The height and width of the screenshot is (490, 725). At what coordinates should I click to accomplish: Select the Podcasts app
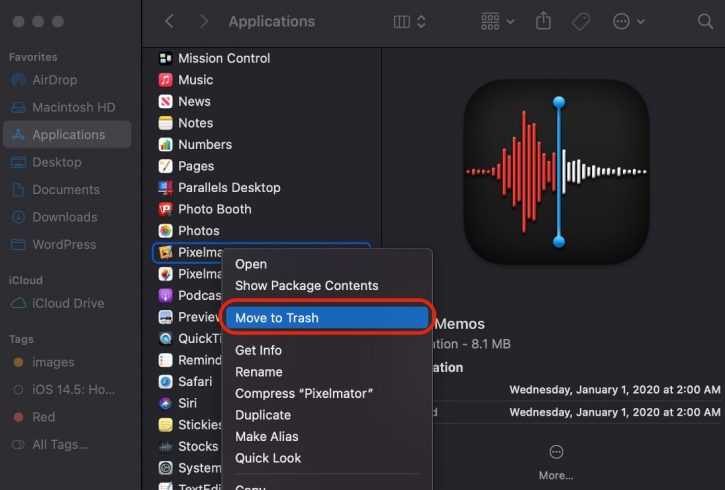pyautogui.click(x=188, y=295)
